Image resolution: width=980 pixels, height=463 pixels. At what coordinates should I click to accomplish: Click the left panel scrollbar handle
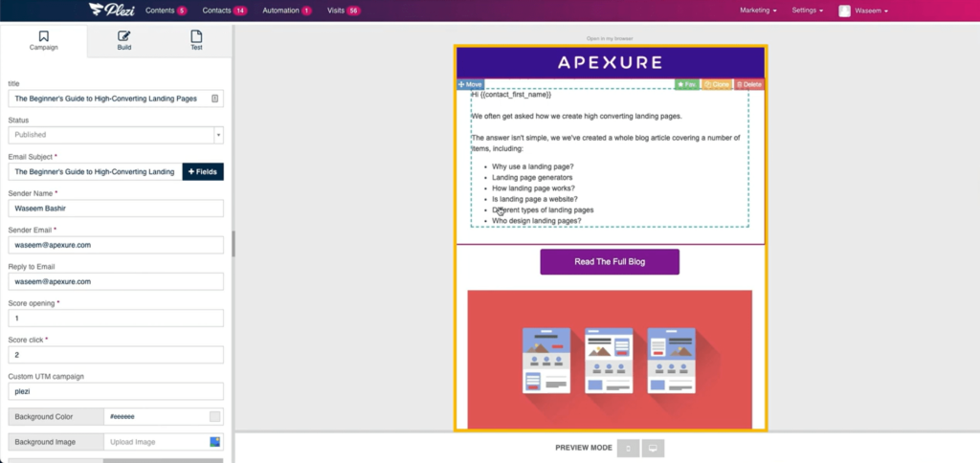click(x=234, y=244)
